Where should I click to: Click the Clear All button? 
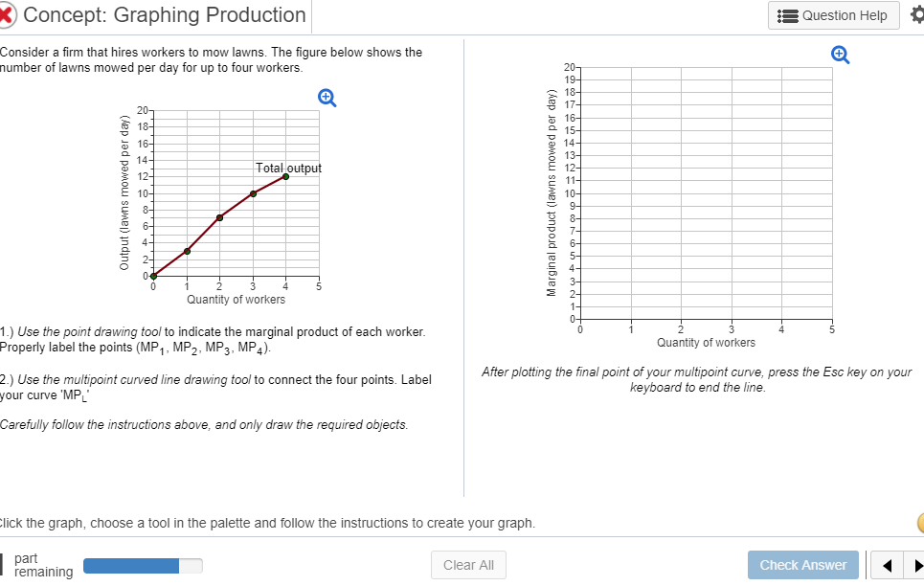pyautogui.click(x=468, y=565)
